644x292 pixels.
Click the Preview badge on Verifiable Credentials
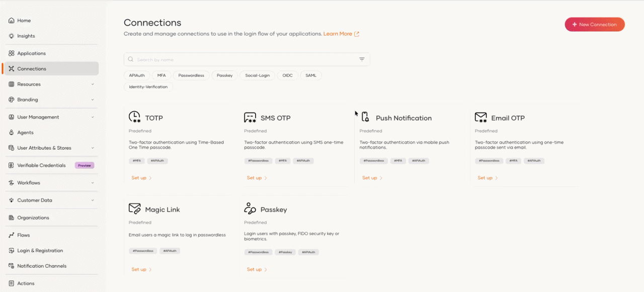click(x=85, y=165)
